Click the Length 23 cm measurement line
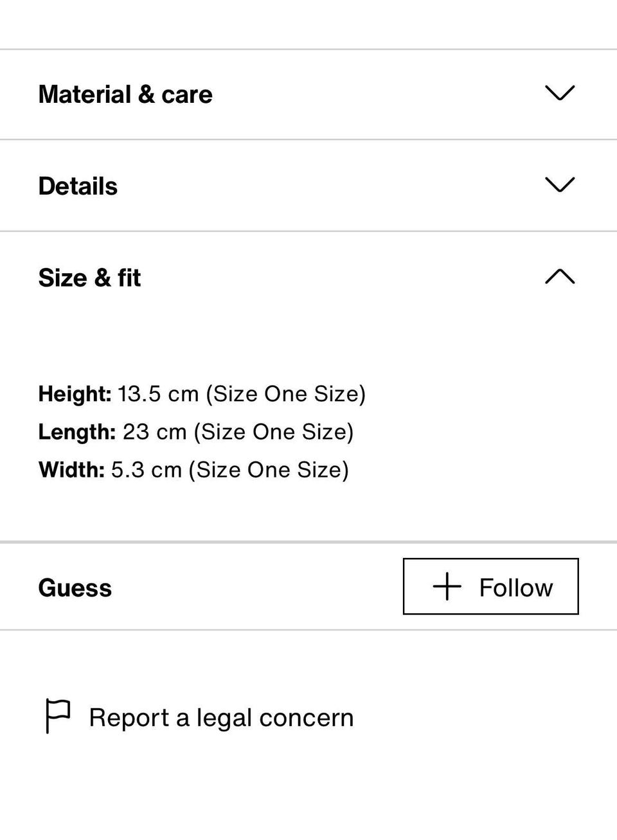The width and height of the screenshot is (617, 840). (x=196, y=432)
